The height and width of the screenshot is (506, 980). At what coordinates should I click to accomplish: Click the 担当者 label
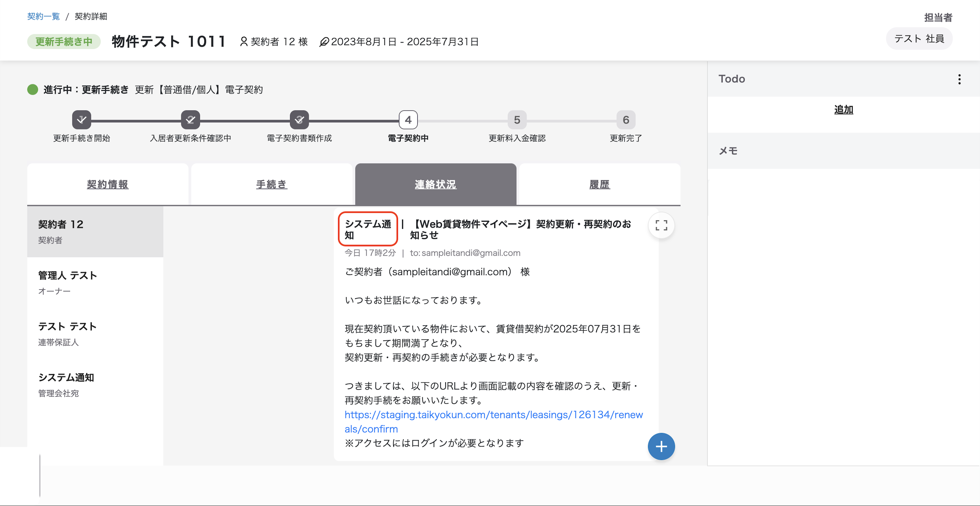(x=938, y=18)
